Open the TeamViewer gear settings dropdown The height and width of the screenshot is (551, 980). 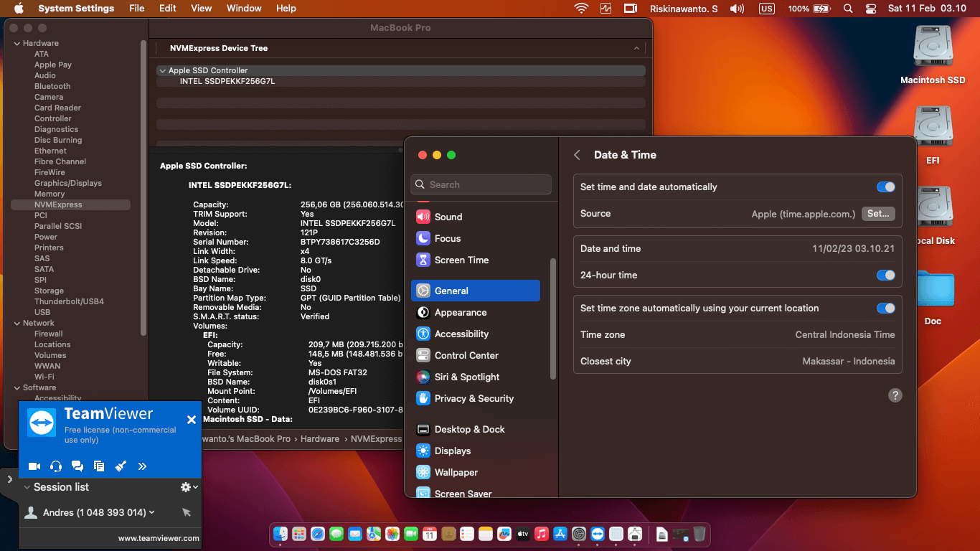(x=189, y=487)
